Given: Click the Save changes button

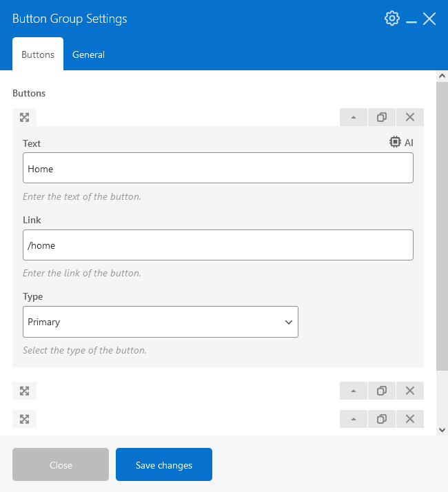Looking at the screenshot, I should coord(164,465).
